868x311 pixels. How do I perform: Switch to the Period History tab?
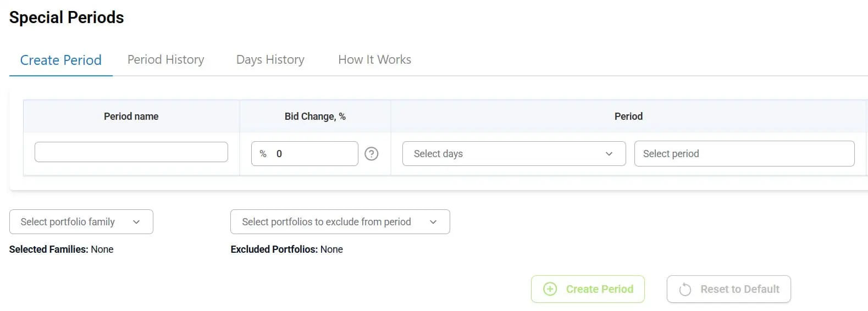click(x=165, y=59)
